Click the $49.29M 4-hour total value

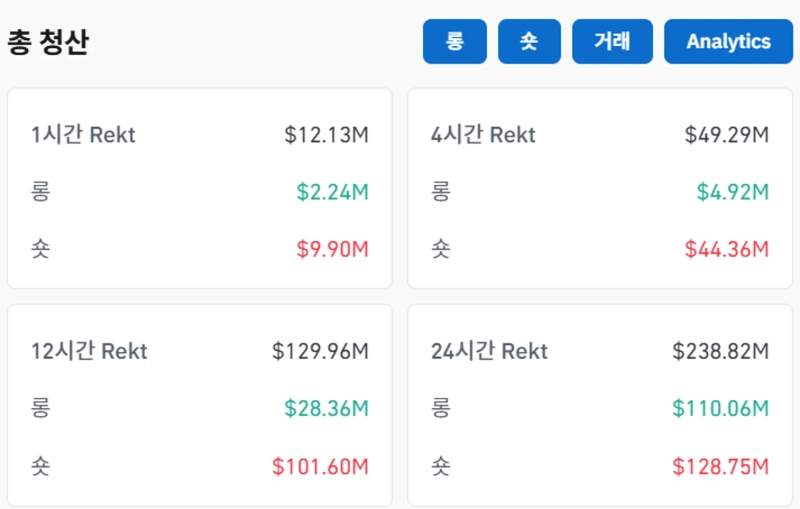point(726,135)
